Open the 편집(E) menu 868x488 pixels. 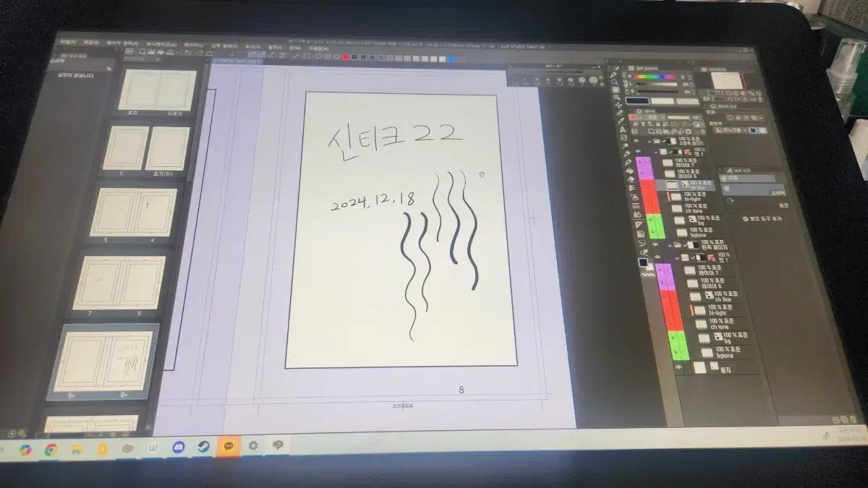91,43
